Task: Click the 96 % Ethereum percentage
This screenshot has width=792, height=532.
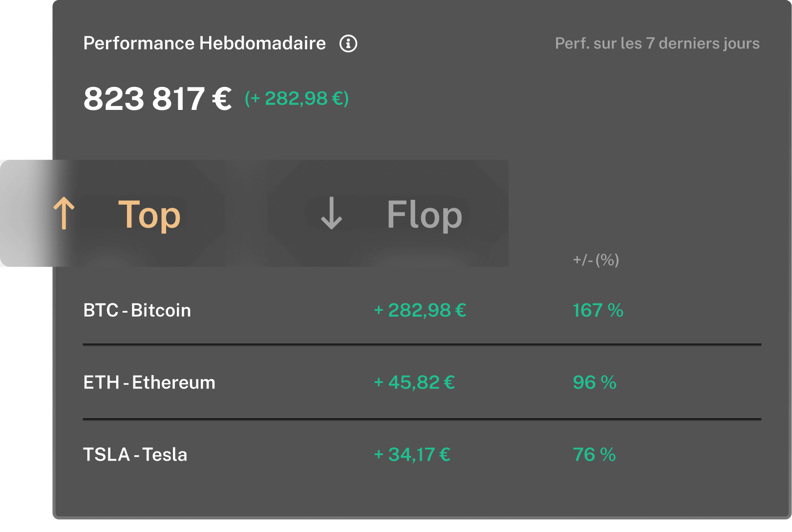Action: tap(594, 383)
